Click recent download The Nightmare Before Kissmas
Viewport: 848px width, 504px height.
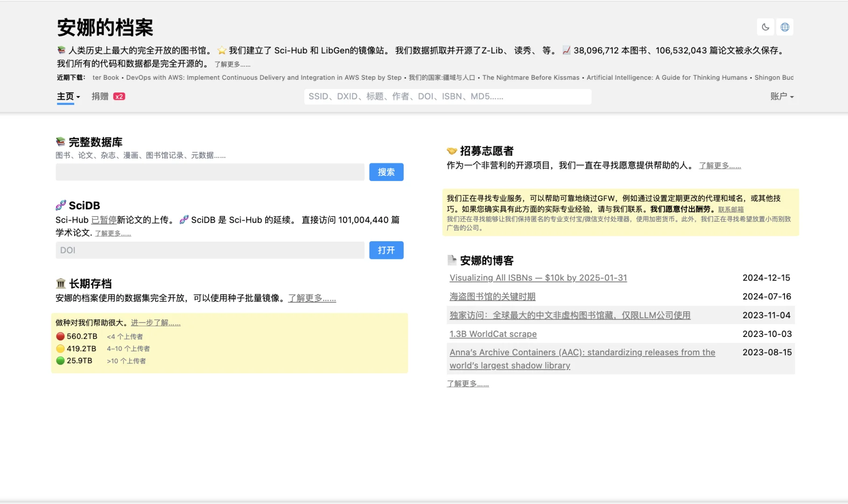pos(531,77)
